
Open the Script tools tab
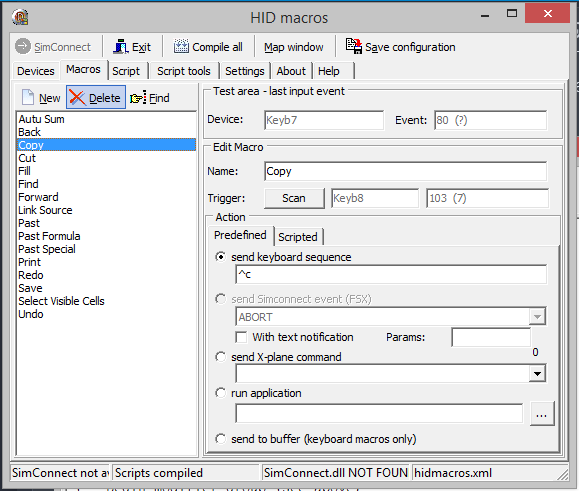tap(184, 71)
